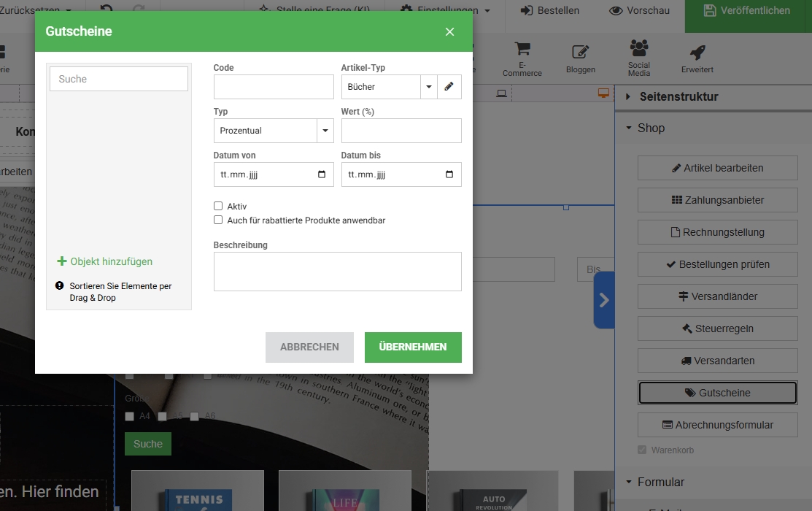The image size is (812, 511).
Task: Click the undo arrow in top bar
Action: click(x=107, y=10)
